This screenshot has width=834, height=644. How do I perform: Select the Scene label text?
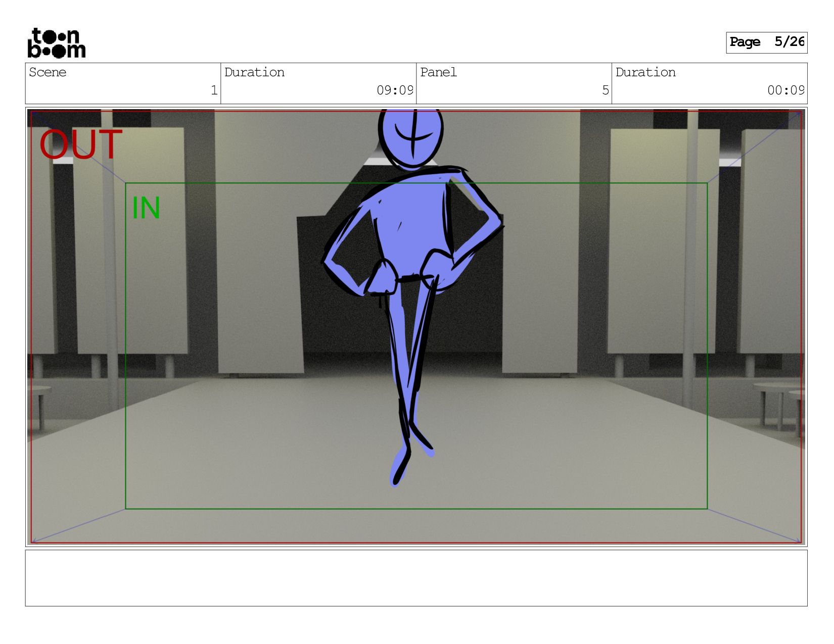[x=48, y=72]
